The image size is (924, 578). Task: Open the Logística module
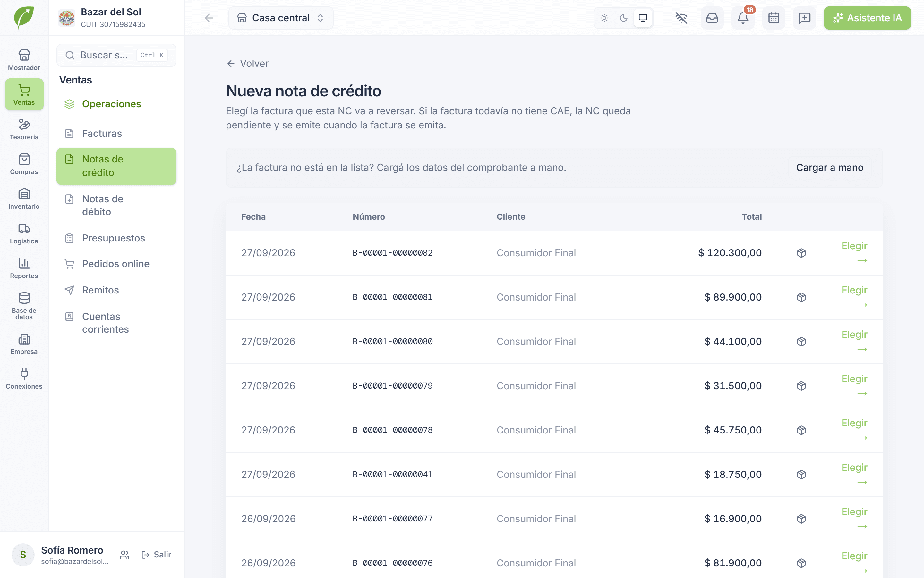pyautogui.click(x=24, y=233)
